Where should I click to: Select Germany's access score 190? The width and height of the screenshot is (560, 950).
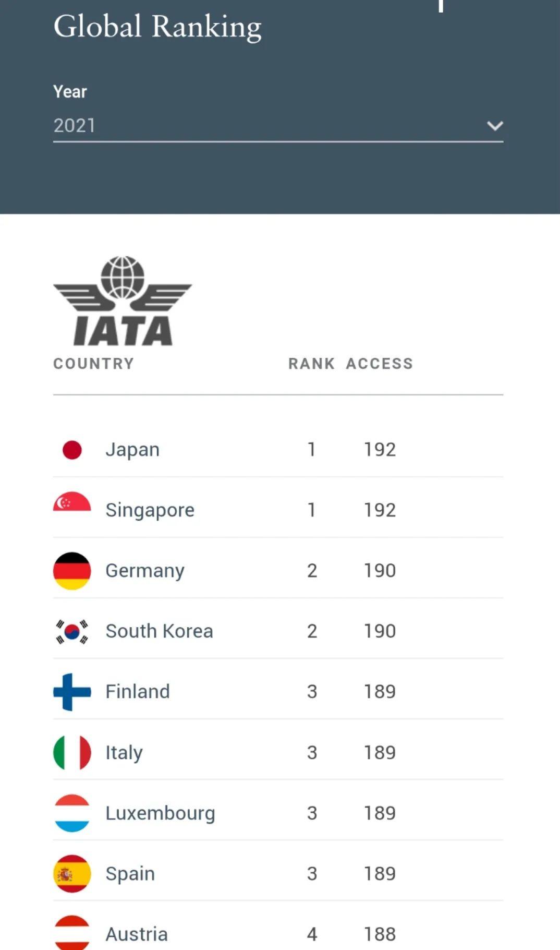pos(380,571)
